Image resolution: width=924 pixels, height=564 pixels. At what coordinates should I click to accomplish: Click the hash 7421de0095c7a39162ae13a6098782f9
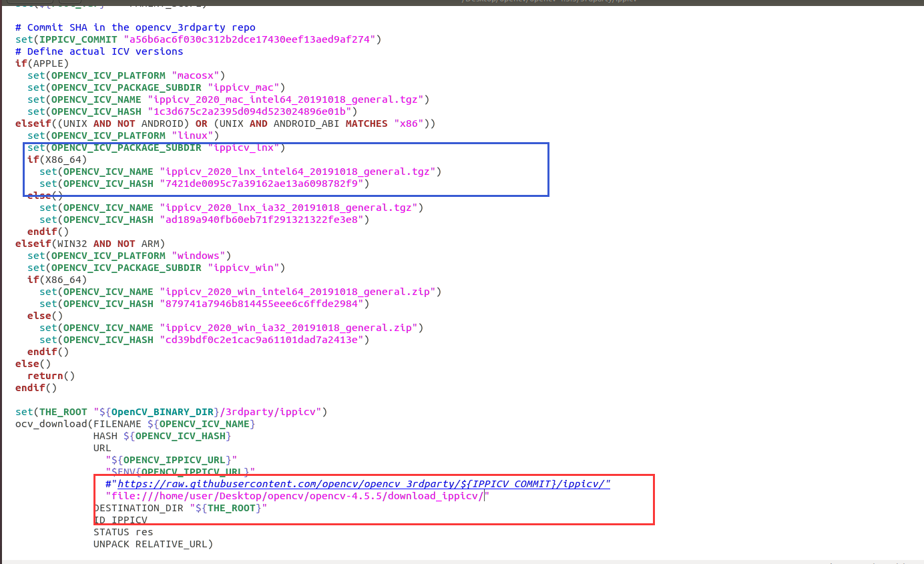coord(262,184)
